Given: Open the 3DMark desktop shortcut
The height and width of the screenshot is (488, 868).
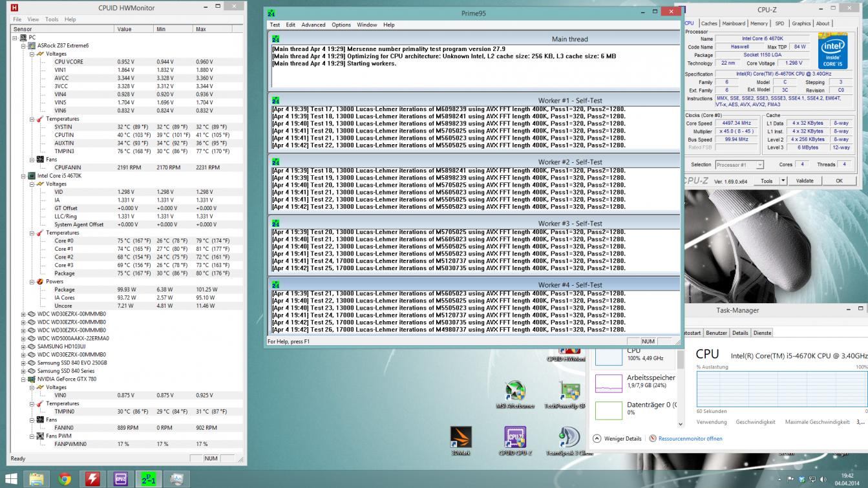Looking at the screenshot, I should tap(461, 441).
